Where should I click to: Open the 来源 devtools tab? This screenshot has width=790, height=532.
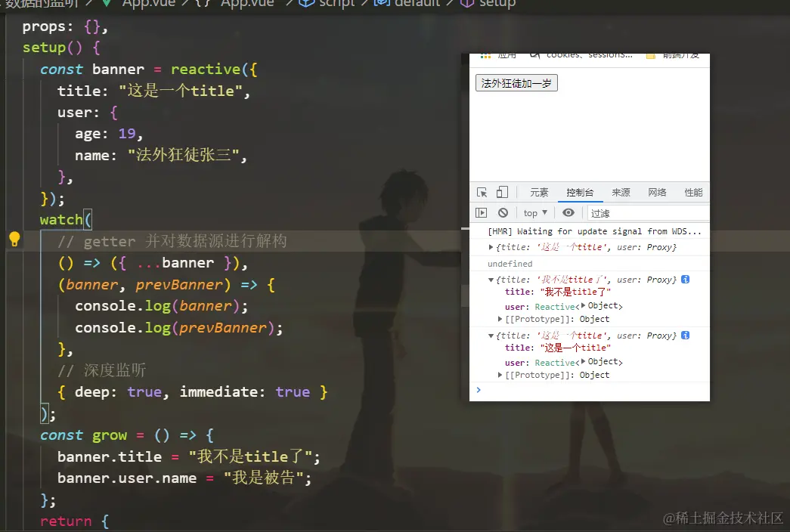point(621,193)
